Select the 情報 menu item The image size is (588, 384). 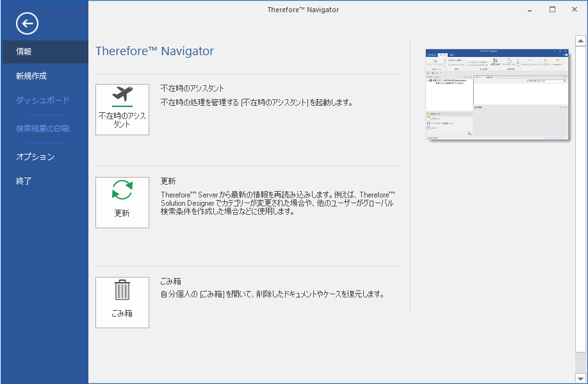pos(45,52)
